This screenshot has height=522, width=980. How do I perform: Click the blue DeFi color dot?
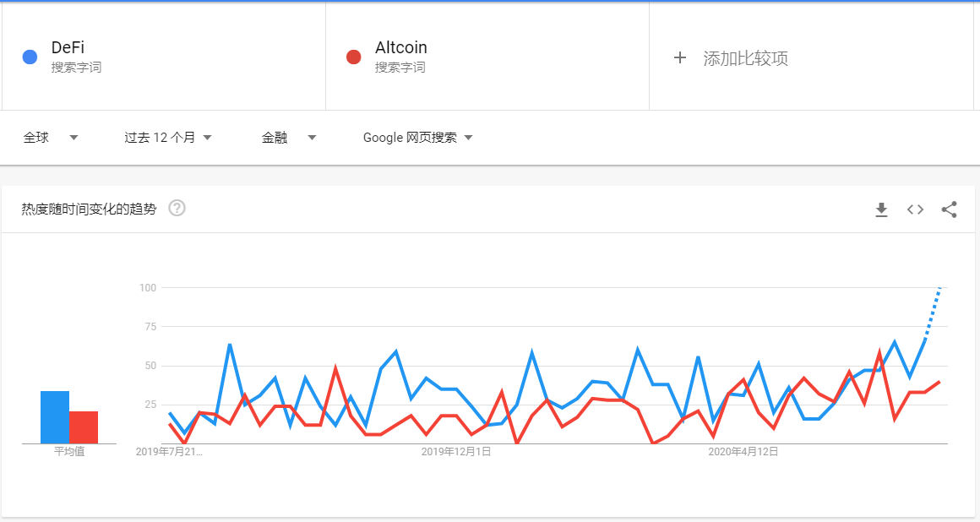(x=30, y=57)
